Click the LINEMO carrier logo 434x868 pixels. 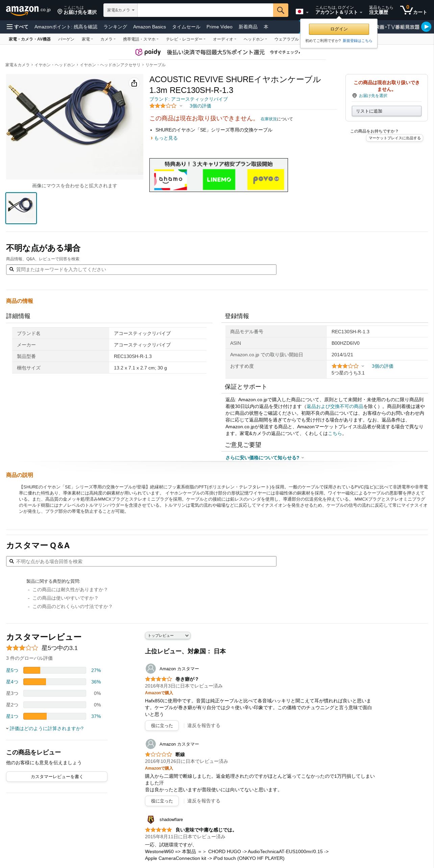tap(219, 179)
